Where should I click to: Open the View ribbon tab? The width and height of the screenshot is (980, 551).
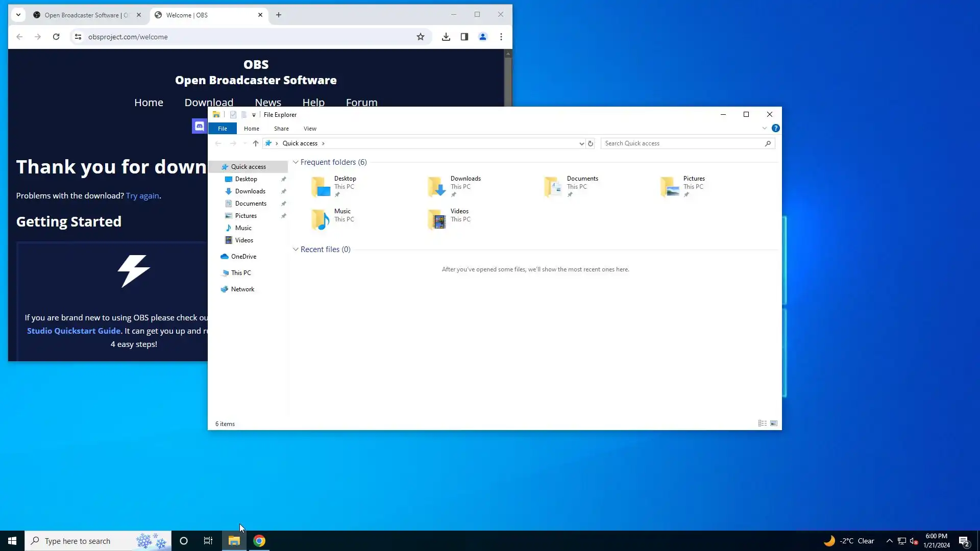click(x=310, y=129)
